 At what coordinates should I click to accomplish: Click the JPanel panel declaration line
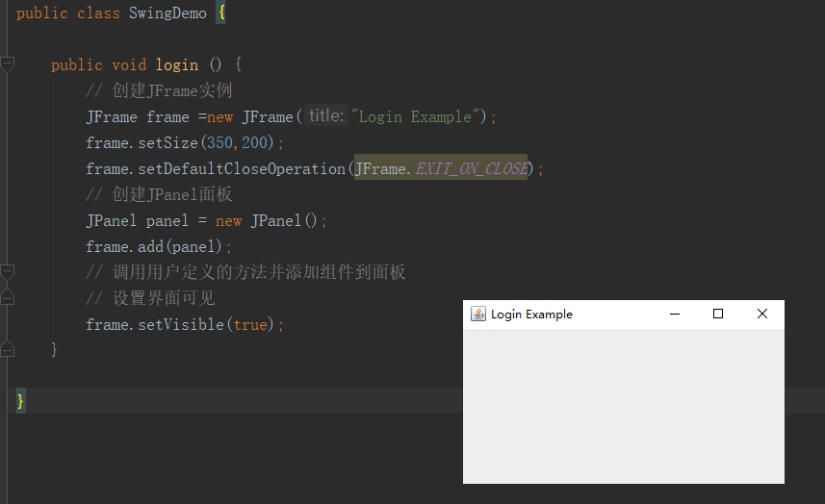[206, 220]
